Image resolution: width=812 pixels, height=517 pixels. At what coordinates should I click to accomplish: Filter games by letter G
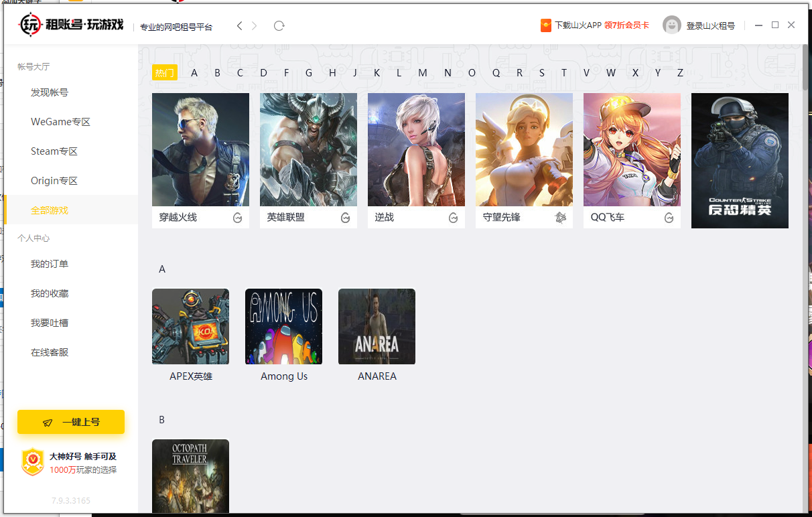[309, 73]
